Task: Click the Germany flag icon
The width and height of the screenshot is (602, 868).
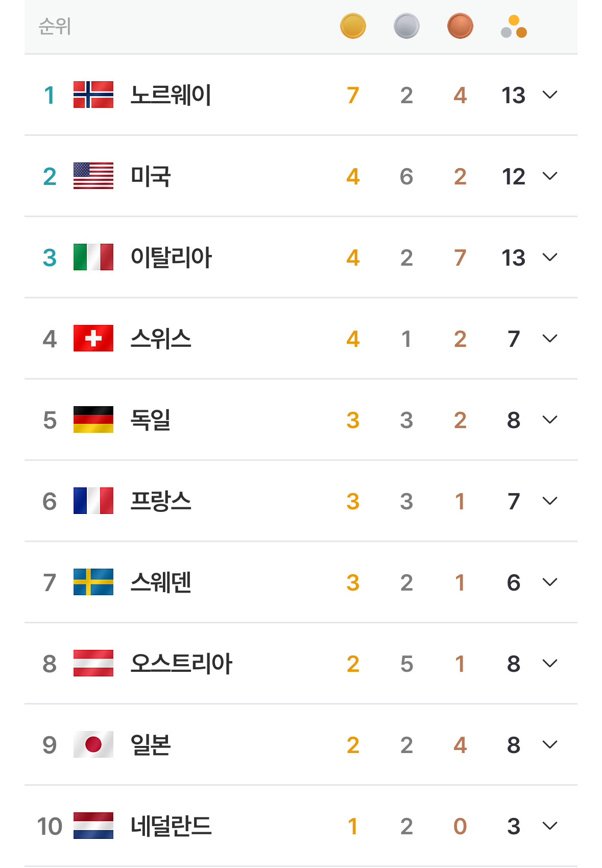Action: click(93, 419)
